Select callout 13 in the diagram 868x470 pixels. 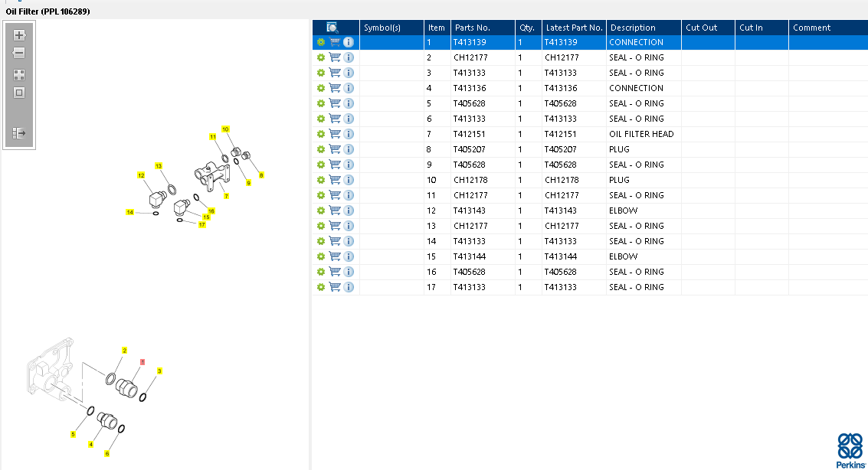coord(159,166)
